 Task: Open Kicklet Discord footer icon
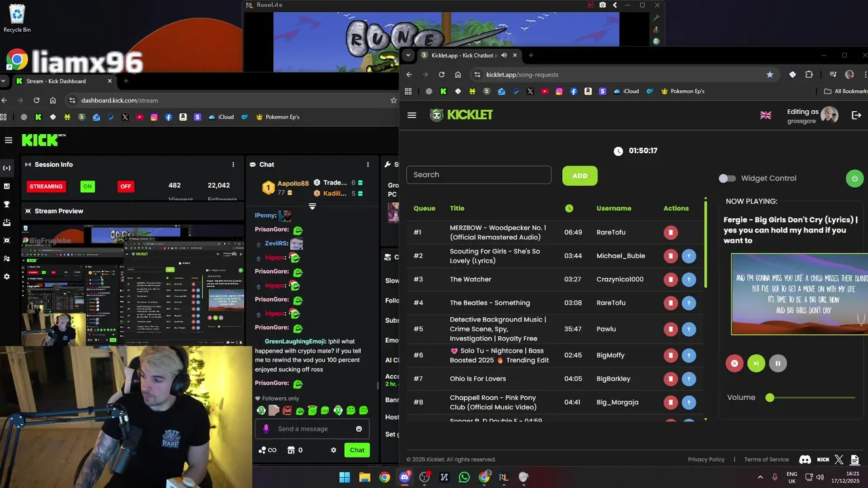[x=805, y=460]
